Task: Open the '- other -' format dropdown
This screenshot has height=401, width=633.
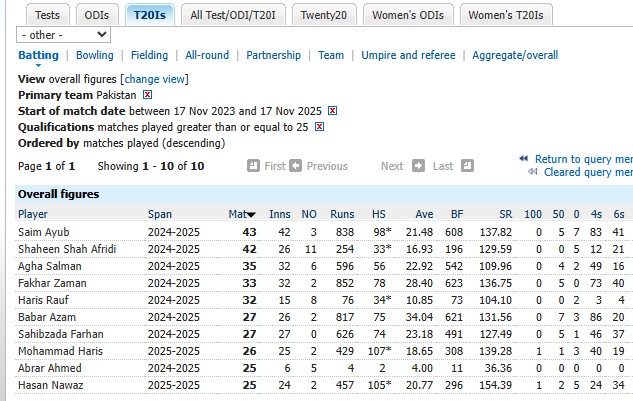Action: click(x=64, y=34)
